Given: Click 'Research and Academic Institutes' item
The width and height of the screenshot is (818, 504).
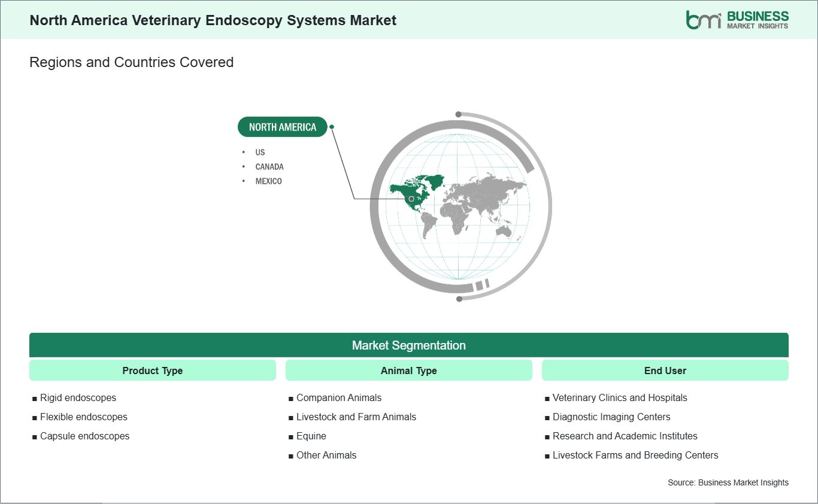Looking at the screenshot, I should point(625,436).
